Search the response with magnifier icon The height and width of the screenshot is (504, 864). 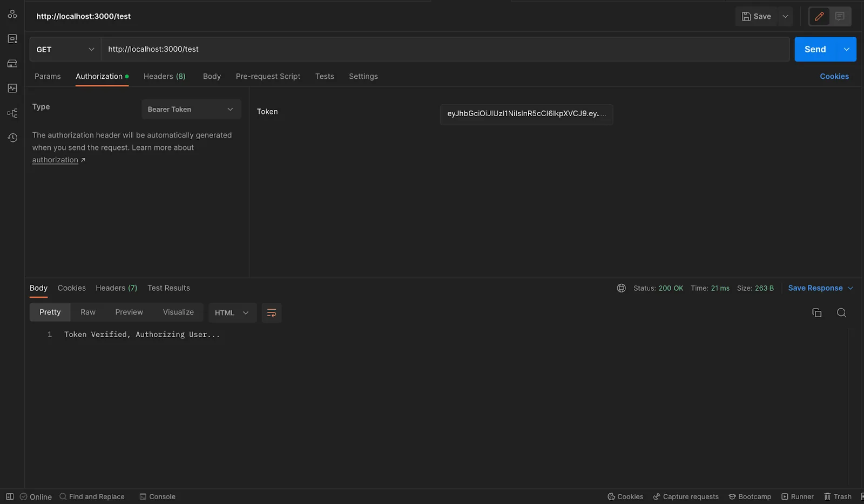point(841,313)
